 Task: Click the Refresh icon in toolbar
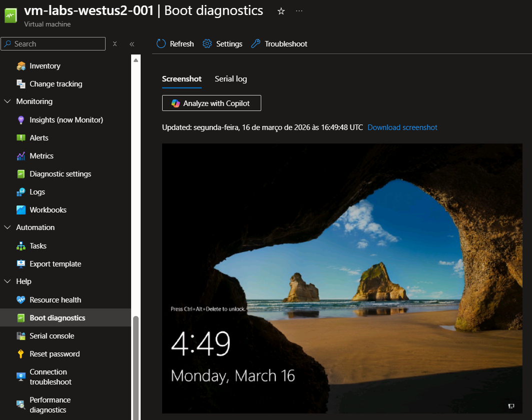(x=161, y=44)
